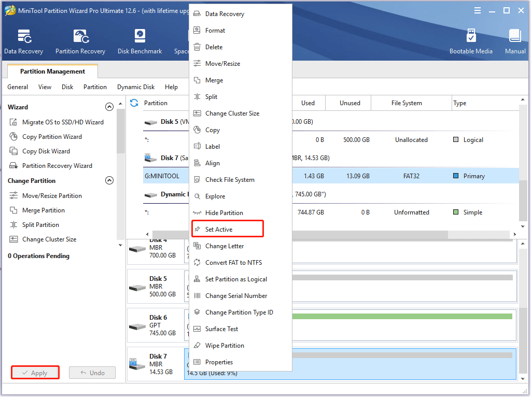Screen dimensions: 532x399
Task: Click the Partition Recovery Wizard icon
Action: tap(13, 166)
